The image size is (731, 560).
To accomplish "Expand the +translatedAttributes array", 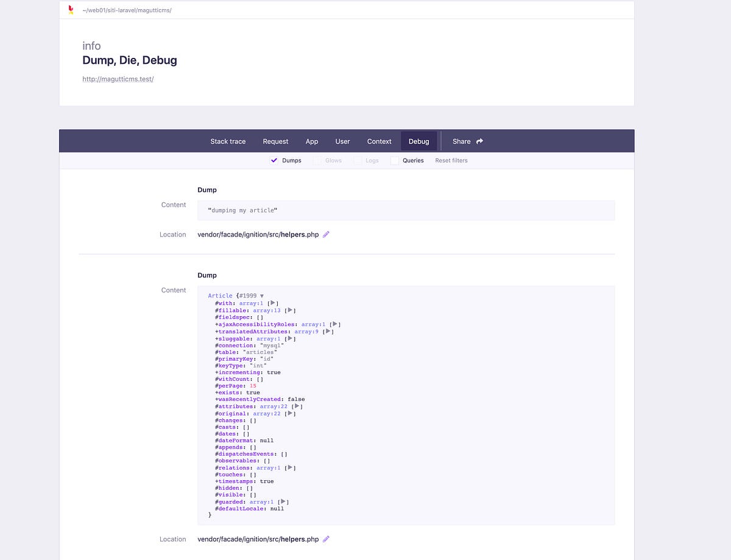I will (x=327, y=331).
